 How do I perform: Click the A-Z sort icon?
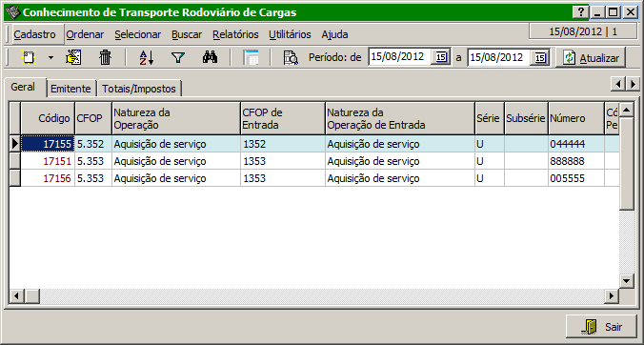pyautogui.click(x=146, y=57)
